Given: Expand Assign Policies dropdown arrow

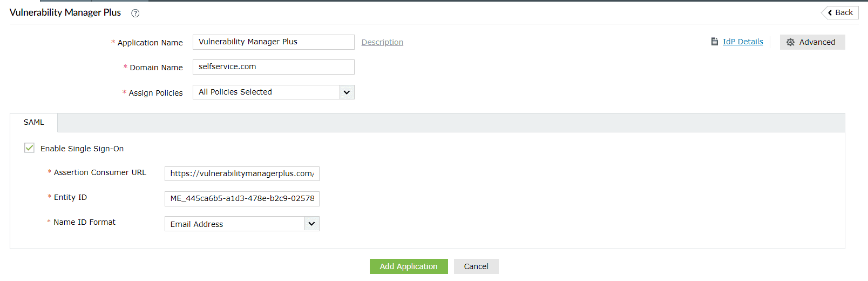Looking at the screenshot, I should tap(347, 92).
